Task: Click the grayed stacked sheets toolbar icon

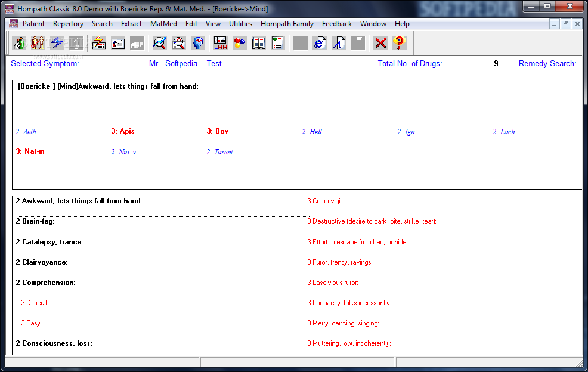Action: pos(137,43)
